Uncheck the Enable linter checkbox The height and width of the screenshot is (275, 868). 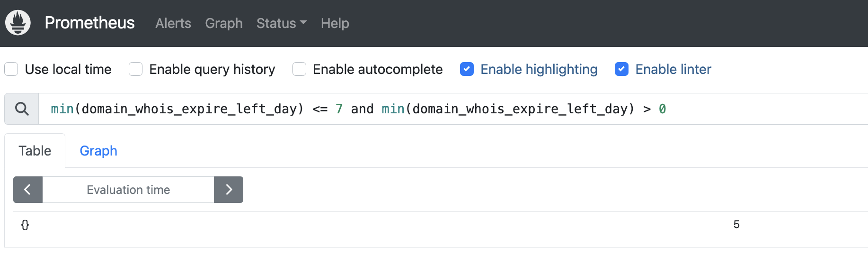click(621, 69)
